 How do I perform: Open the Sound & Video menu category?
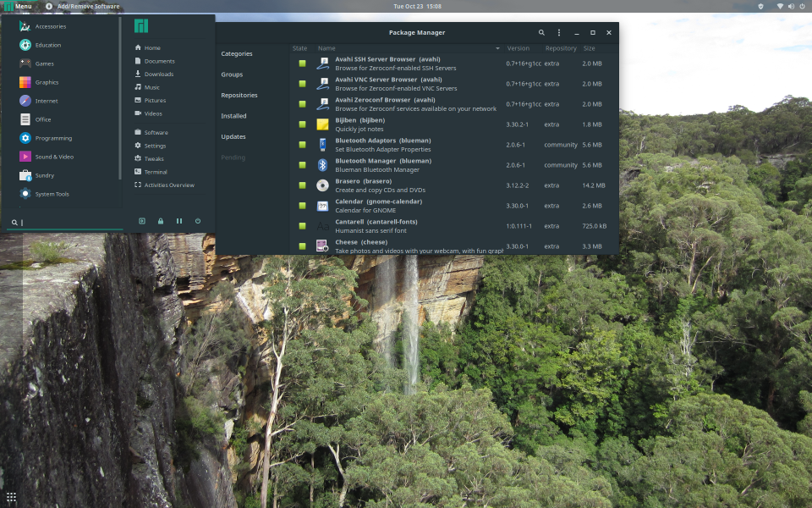(x=54, y=157)
